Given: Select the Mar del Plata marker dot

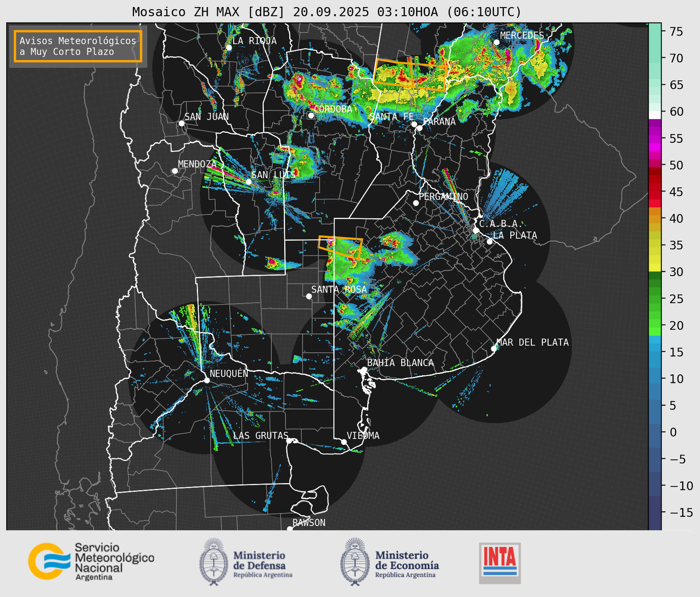Looking at the screenshot, I should [x=494, y=349].
